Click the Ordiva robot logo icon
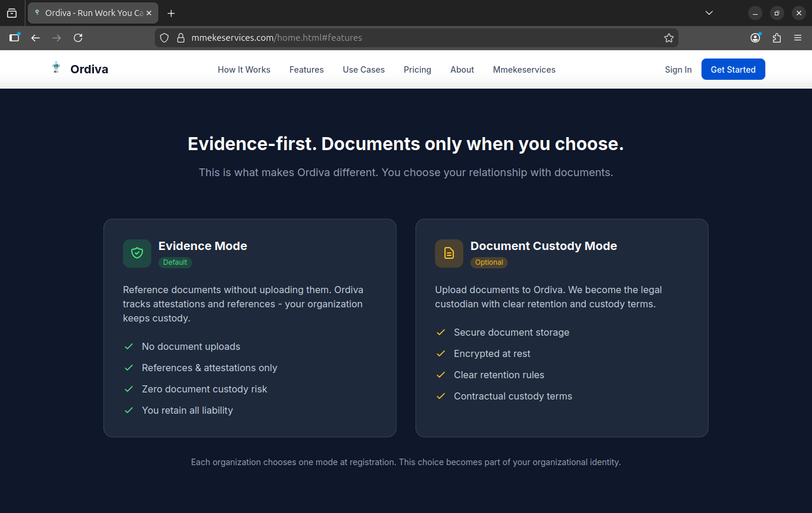Viewport: 812px width, 513px height. coord(56,68)
